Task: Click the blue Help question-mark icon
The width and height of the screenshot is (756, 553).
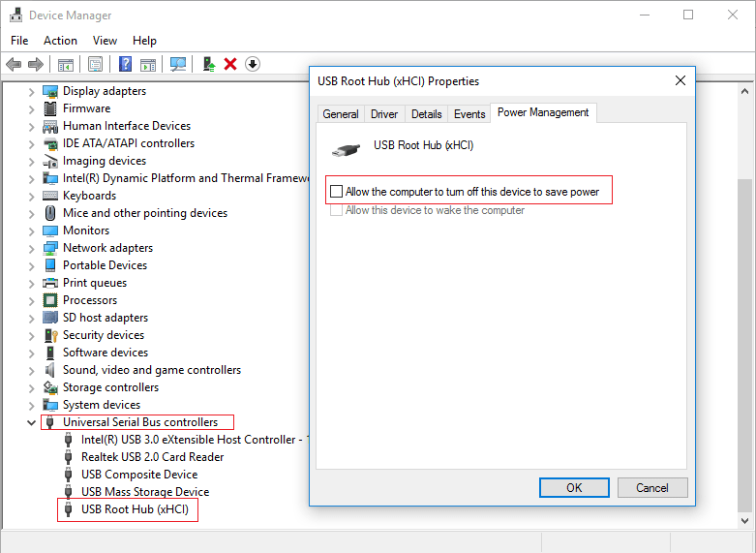Action: click(125, 64)
